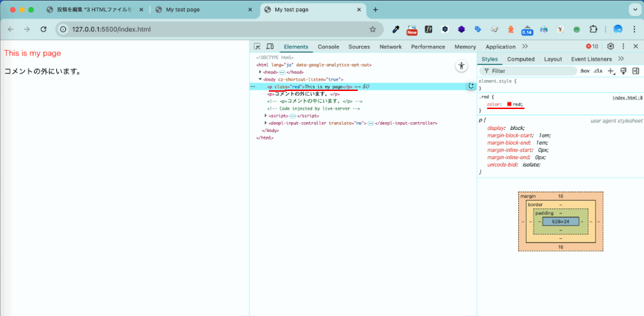Expand the deepl-input-controller node
Viewport: 644px width, 316px height.
point(265,123)
